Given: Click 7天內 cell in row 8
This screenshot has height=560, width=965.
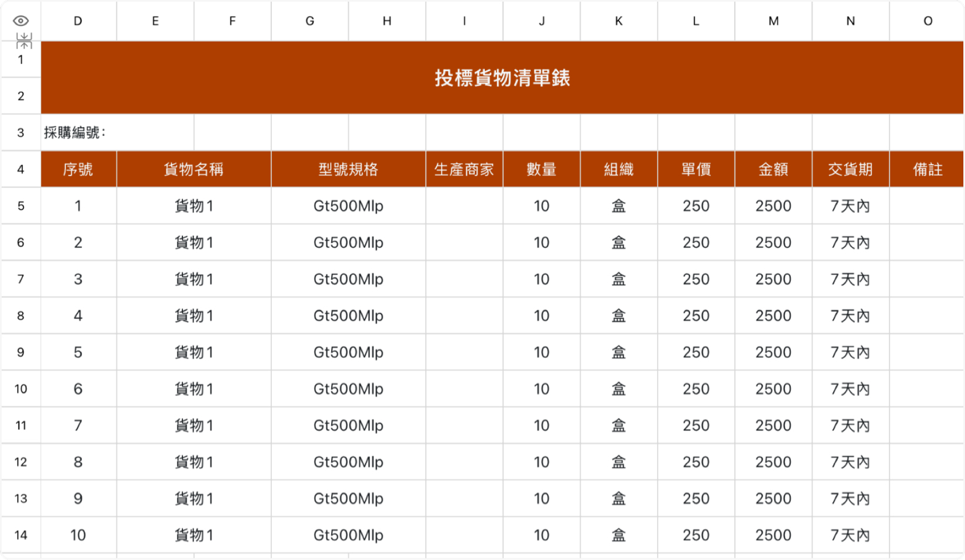Looking at the screenshot, I should [850, 316].
